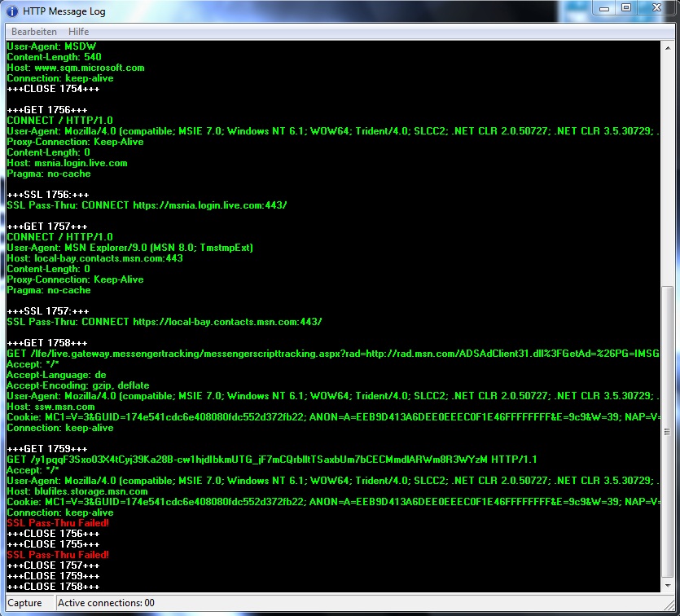Viewport: 680px width, 616px height.
Task: Click the HTTP Message Log info icon
Action: 12,11
